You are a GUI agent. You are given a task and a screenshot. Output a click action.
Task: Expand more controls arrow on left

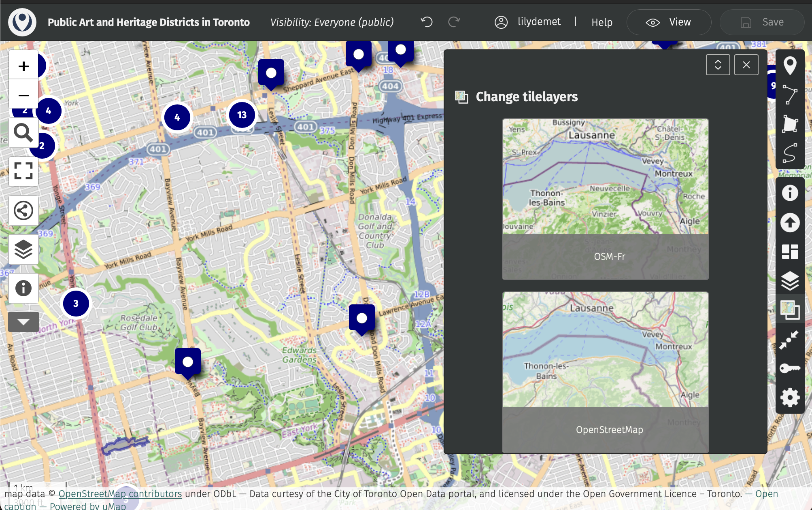[x=23, y=322]
